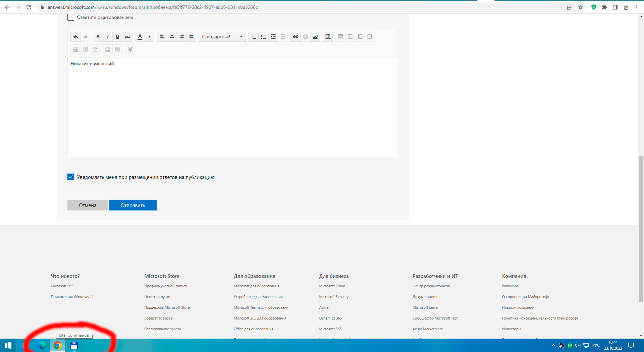The height and width of the screenshot is (352, 644).
Task: Delete table icon in second toolbar row
Action: (95, 49)
